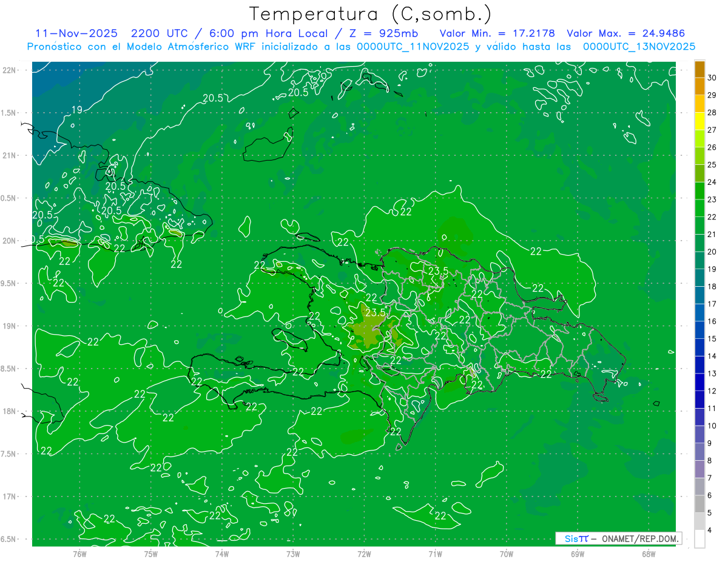The width and height of the screenshot is (728, 562).
Task: Click the "22N" latitude axis label
Action: (x=8, y=70)
